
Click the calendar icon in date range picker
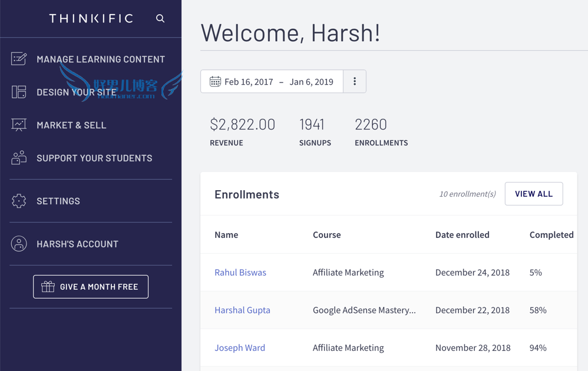(x=215, y=81)
